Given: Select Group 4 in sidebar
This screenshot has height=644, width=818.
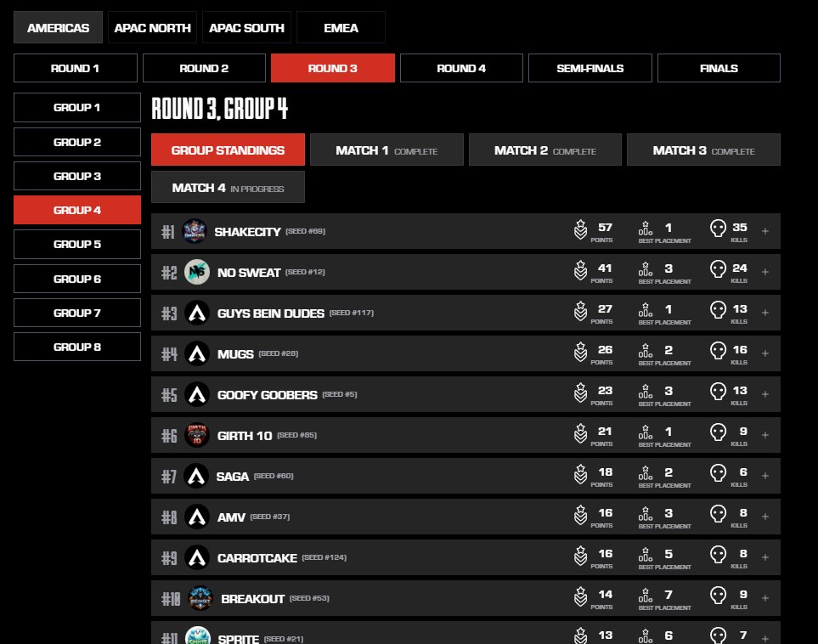Looking at the screenshot, I should pyautogui.click(x=77, y=210).
